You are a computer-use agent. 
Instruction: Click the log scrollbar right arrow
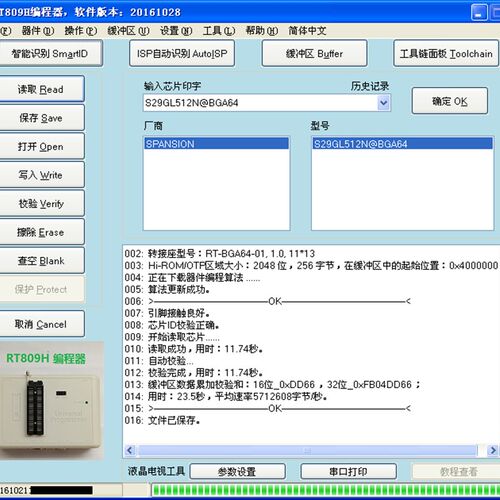click(x=493, y=450)
